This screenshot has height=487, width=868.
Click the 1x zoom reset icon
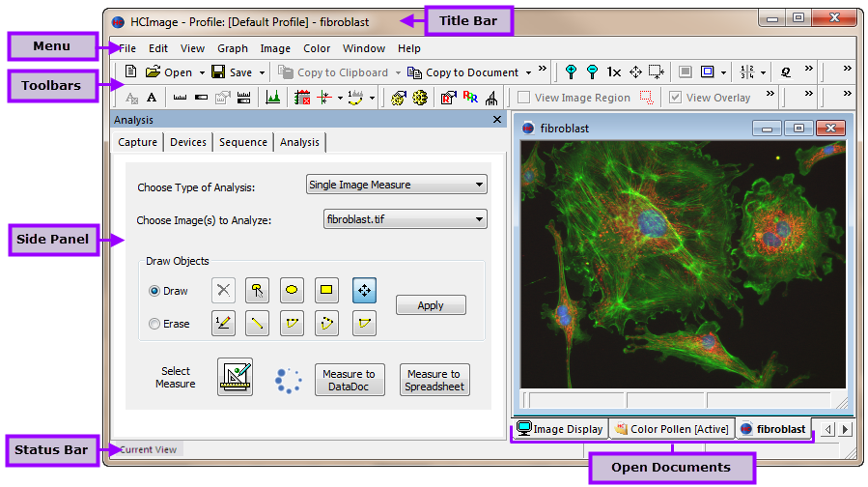[613, 72]
